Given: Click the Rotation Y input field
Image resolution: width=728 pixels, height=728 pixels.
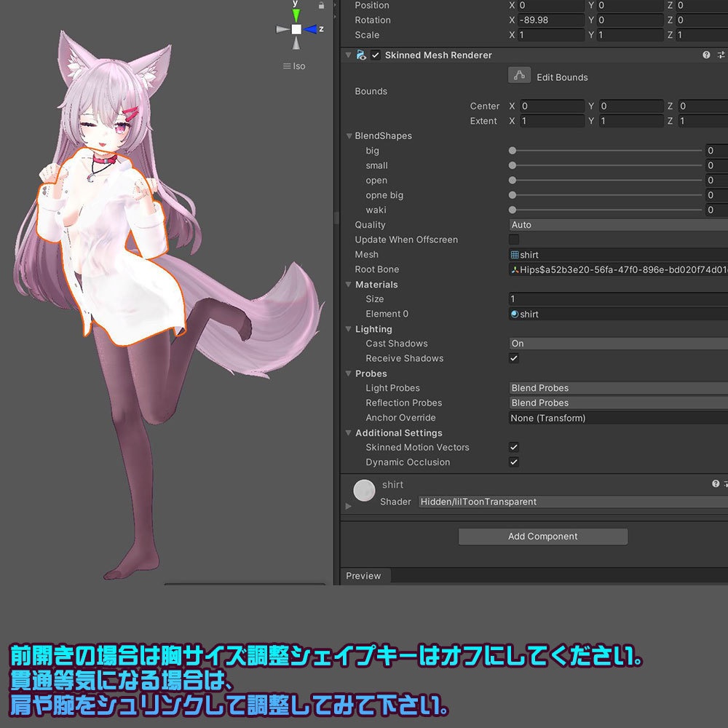Looking at the screenshot, I should [630, 20].
